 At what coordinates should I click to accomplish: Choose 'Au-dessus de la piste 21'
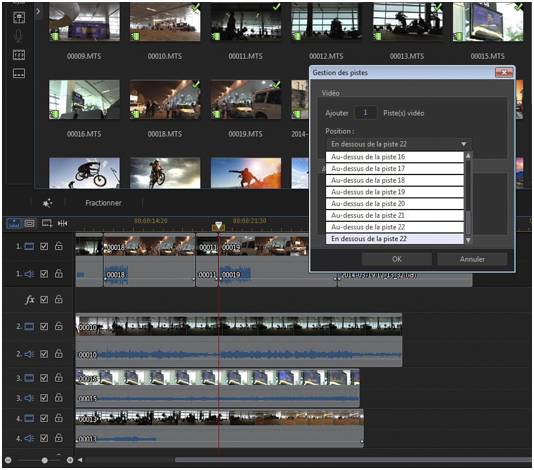pos(395,215)
